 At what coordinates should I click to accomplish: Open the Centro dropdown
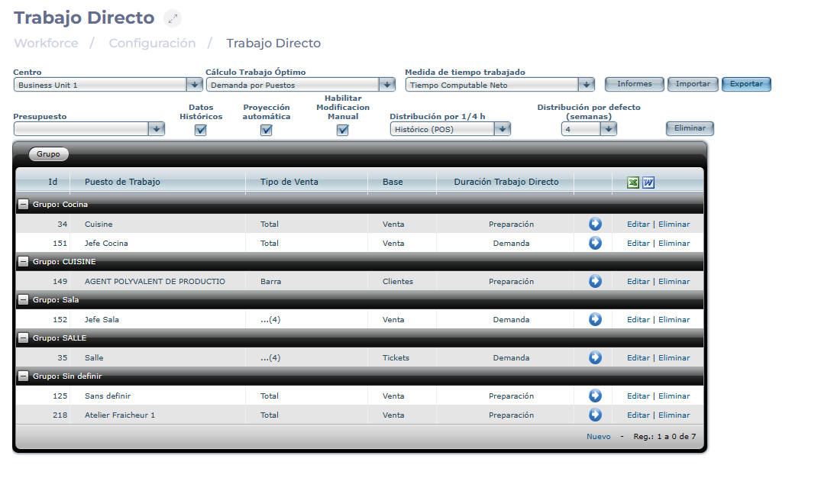tap(194, 85)
